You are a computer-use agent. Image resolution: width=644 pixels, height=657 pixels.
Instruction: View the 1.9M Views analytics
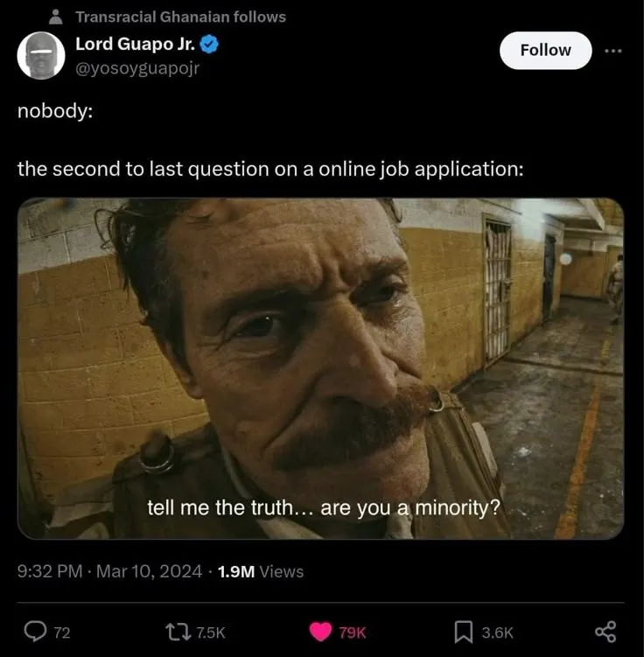[260, 571]
